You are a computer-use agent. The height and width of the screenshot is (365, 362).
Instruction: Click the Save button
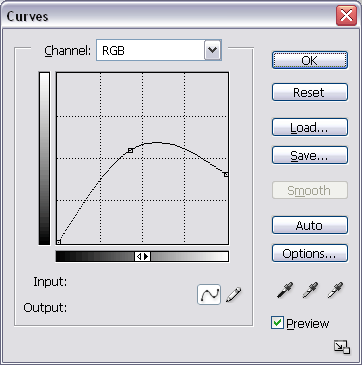(310, 155)
